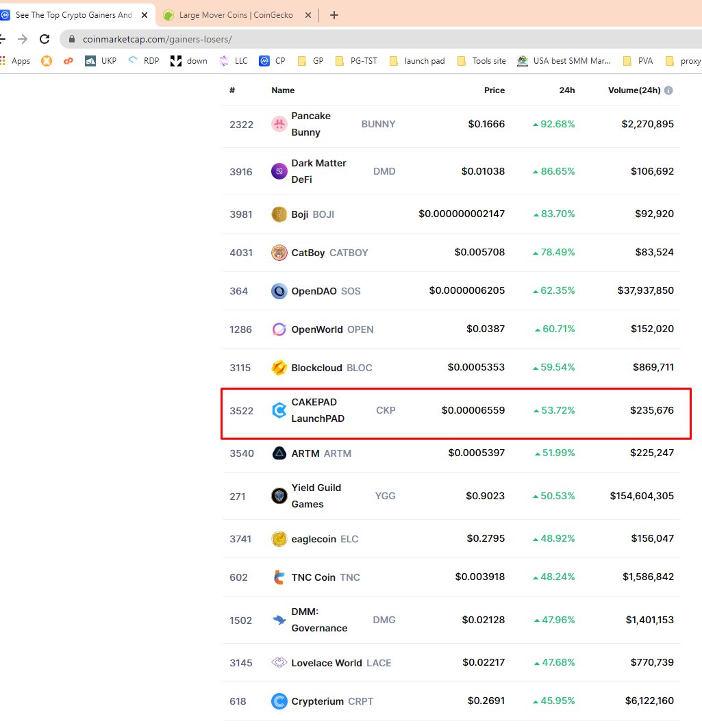Click the lock icon in the address bar
The image size is (702, 728).
click(x=72, y=39)
